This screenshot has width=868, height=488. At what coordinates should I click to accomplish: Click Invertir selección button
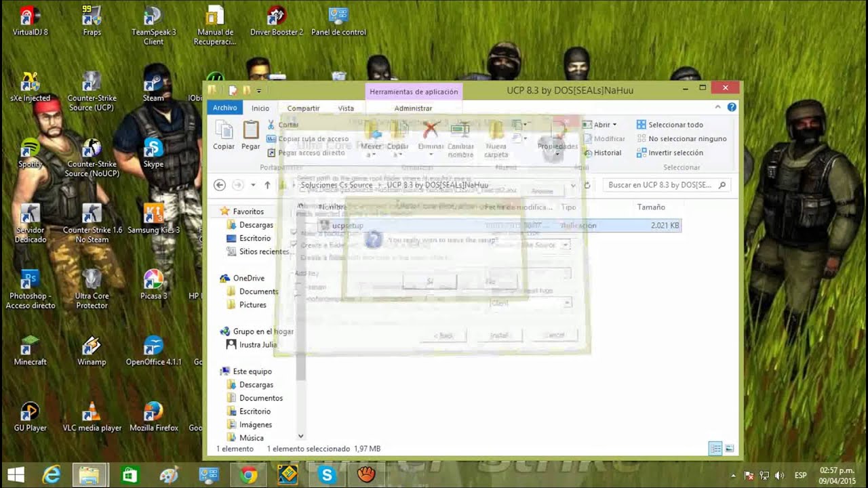click(x=669, y=152)
